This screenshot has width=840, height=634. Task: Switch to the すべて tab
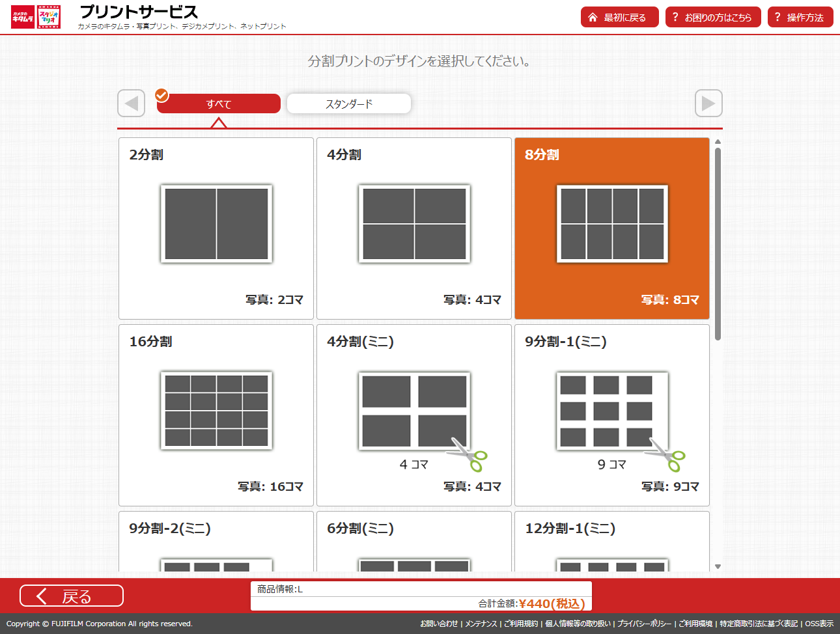(x=218, y=103)
